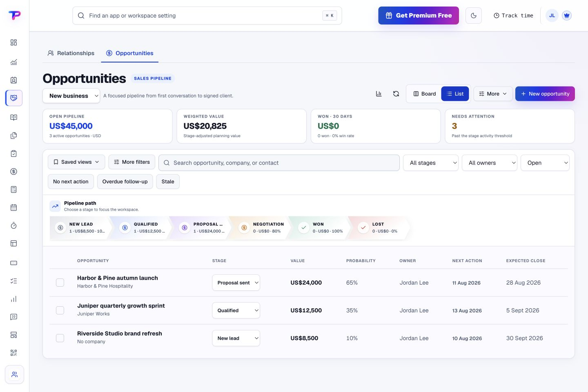Open the QR code icon in sidebar

pos(13,353)
